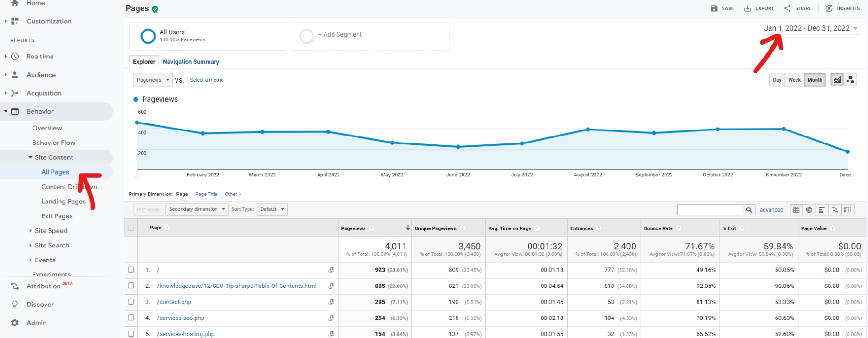
Task: Select the data table view icon
Action: point(796,210)
